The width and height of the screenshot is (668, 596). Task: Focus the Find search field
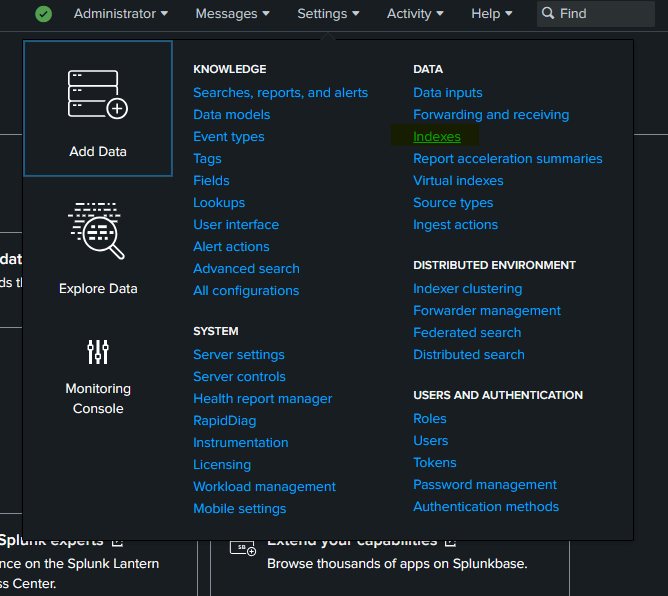tap(596, 14)
